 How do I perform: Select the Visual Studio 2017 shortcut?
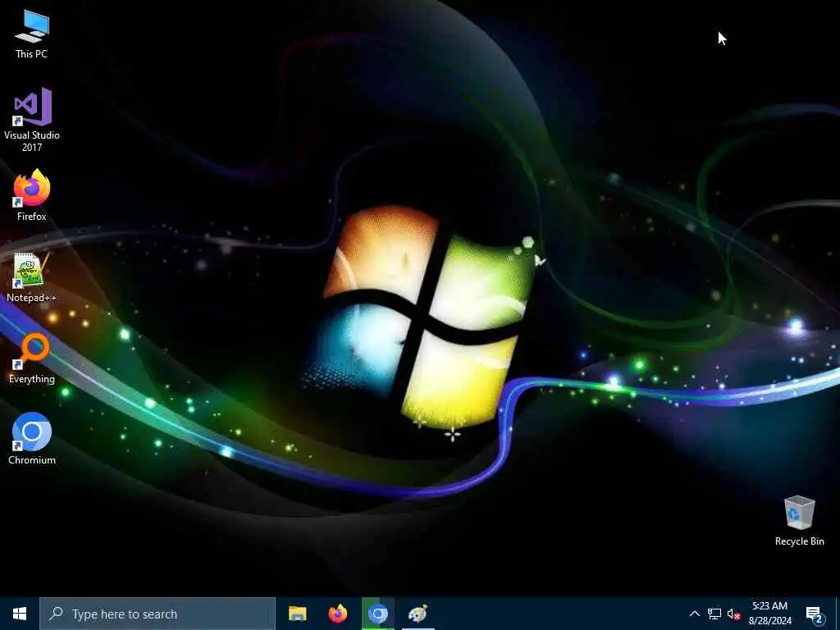click(x=32, y=119)
